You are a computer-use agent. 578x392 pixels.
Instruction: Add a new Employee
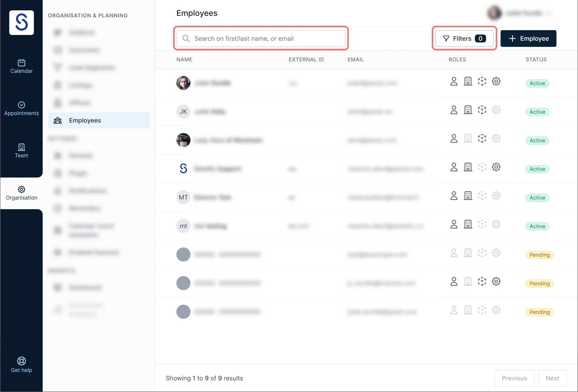pos(528,38)
